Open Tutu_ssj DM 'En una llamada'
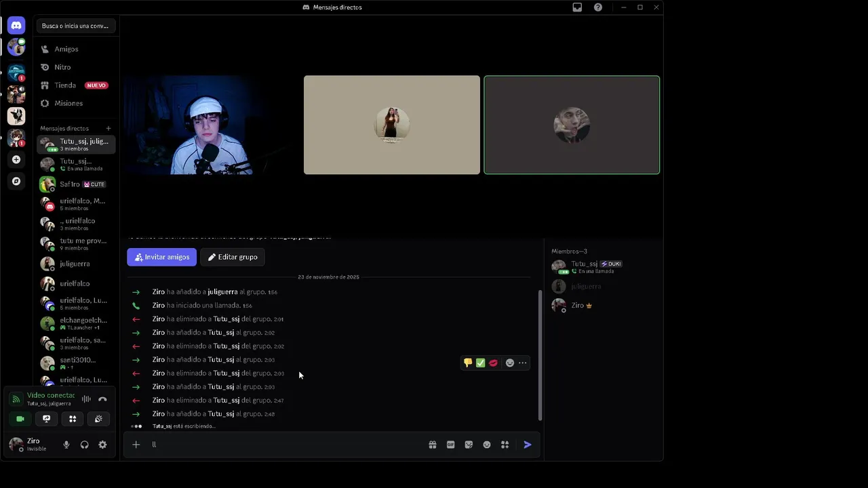The image size is (868, 488). pos(76,165)
